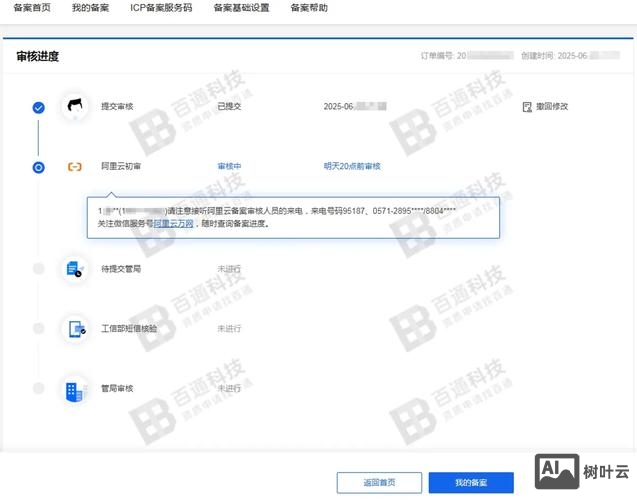Viewport: 637px width, 500px height.
Task: Open the 备案首页 tab
Action: (x=32, y=8)
